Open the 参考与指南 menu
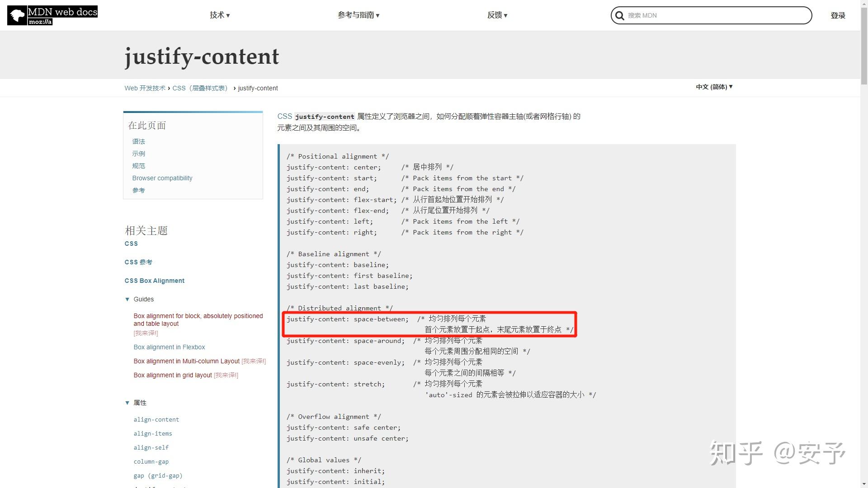The image size is (868, 488). pos(359,15)
